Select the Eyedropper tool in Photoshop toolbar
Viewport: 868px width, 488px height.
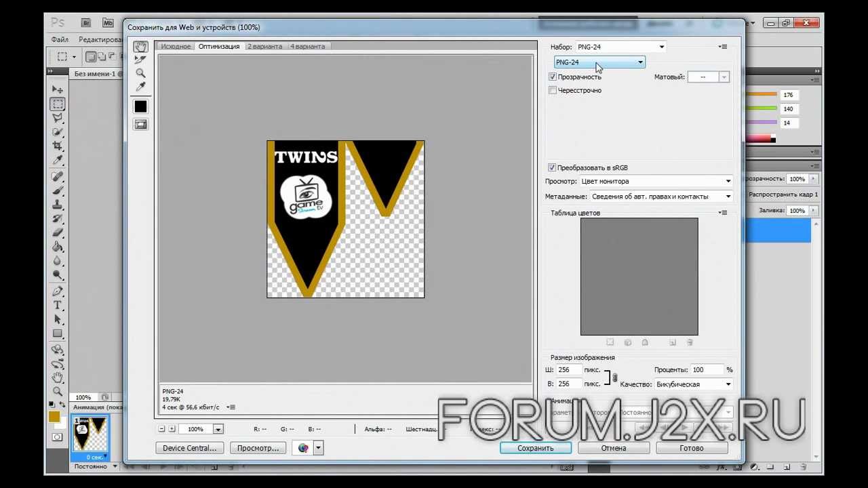click(x=58, y=160)
